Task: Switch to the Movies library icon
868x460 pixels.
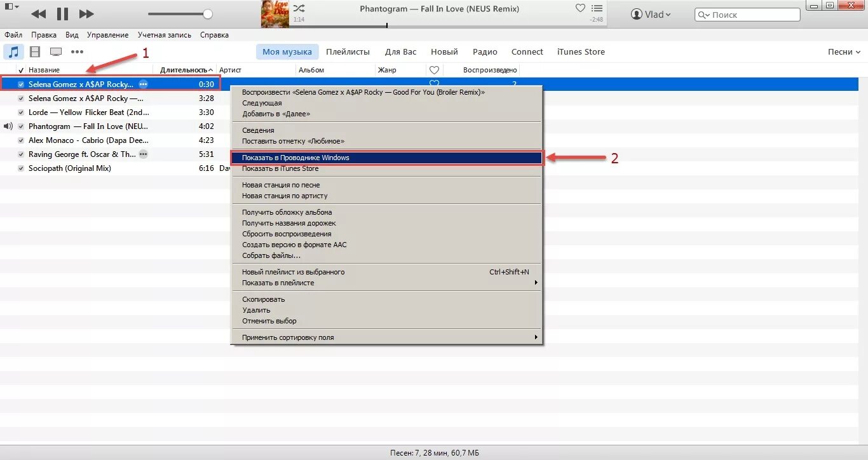Action: 35,51
